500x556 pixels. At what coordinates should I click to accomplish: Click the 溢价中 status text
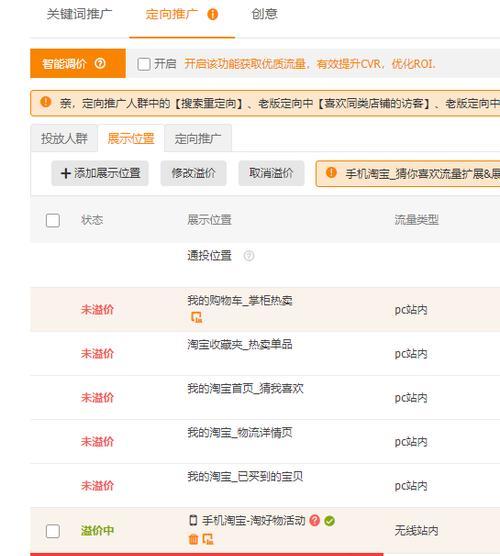pyautogui.click(x=97, y=531)
